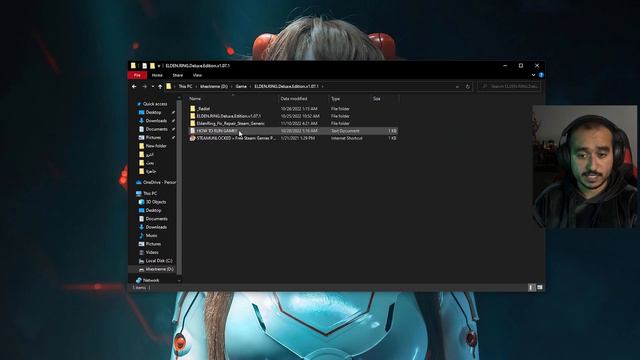This screenshot has height=360, width=640.
Task: Click the Properties quick access toolbar icon
Action: (x=144, y=66)
